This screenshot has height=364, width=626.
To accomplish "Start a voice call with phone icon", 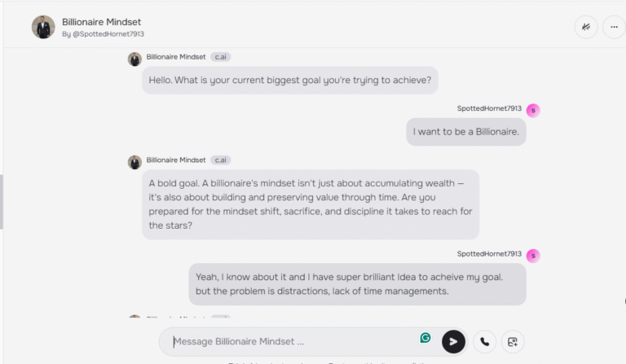I will click(484, 342).
